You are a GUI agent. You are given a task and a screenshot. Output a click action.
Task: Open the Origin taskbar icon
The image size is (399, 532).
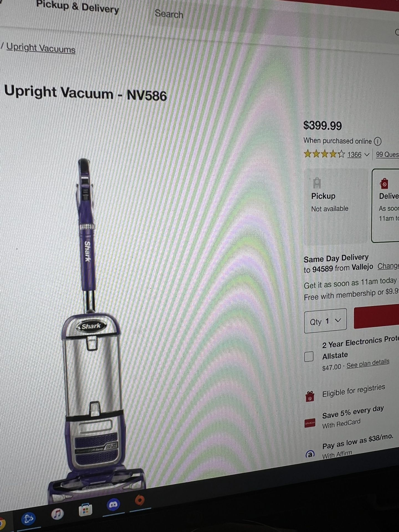(x=140, y=500)
